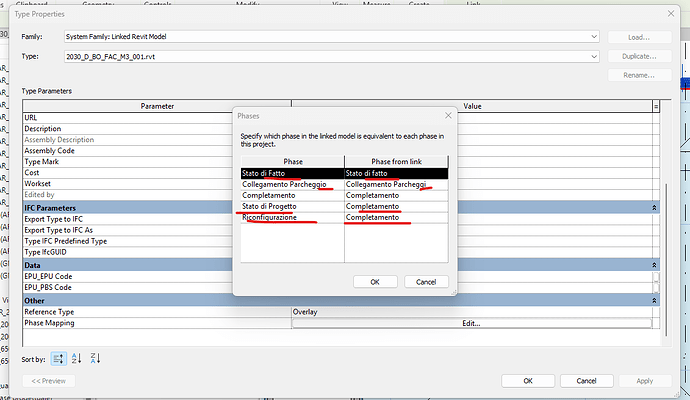
Task: Collapse the Other parameter group
Action: pyautogui.click(x=654, y=299)
